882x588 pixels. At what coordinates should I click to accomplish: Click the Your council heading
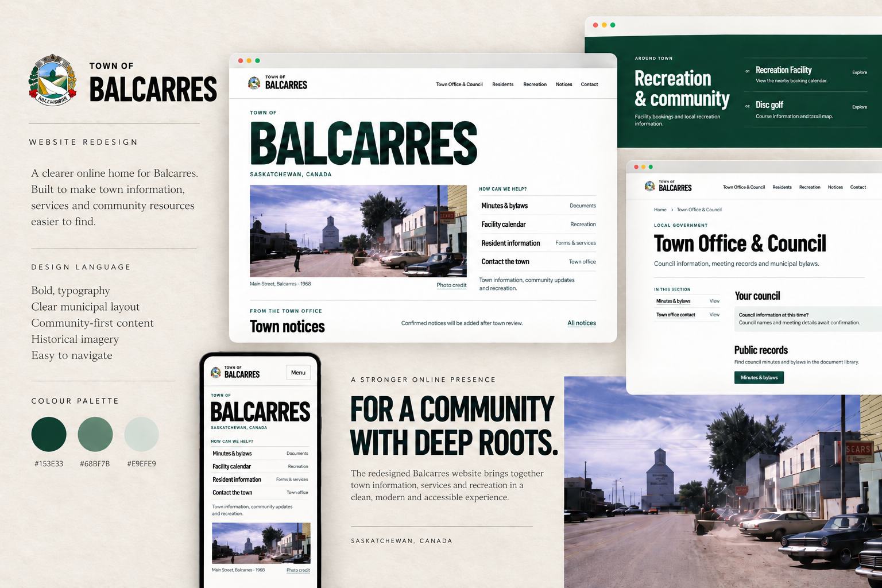(x=757, y=296)
